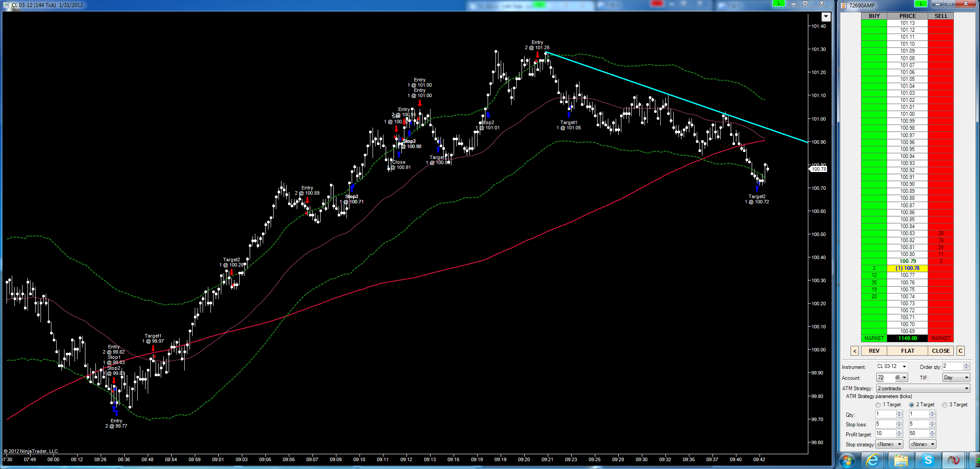Click the BUY column header
980x469 pixels.
point(874,16)
